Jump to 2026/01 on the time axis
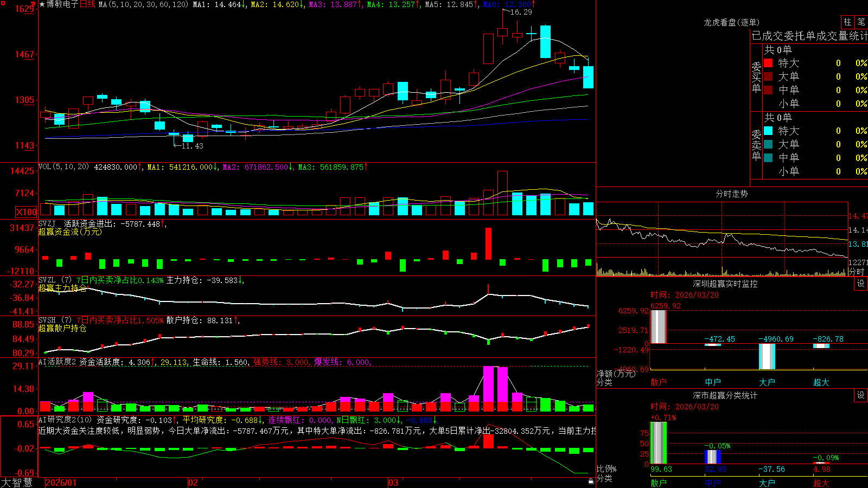868x488 pixels. click(x=61, y=483)
